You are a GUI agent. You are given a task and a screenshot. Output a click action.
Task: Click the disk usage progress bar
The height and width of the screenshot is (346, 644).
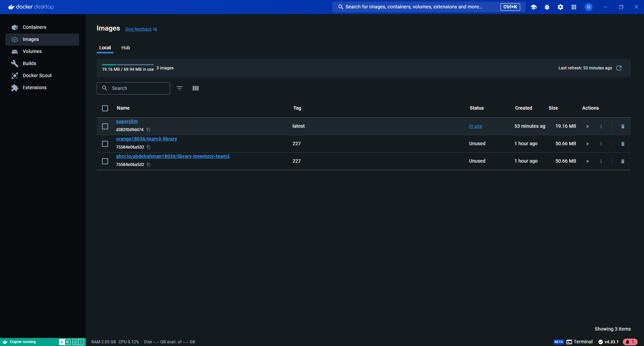point(128,65)
